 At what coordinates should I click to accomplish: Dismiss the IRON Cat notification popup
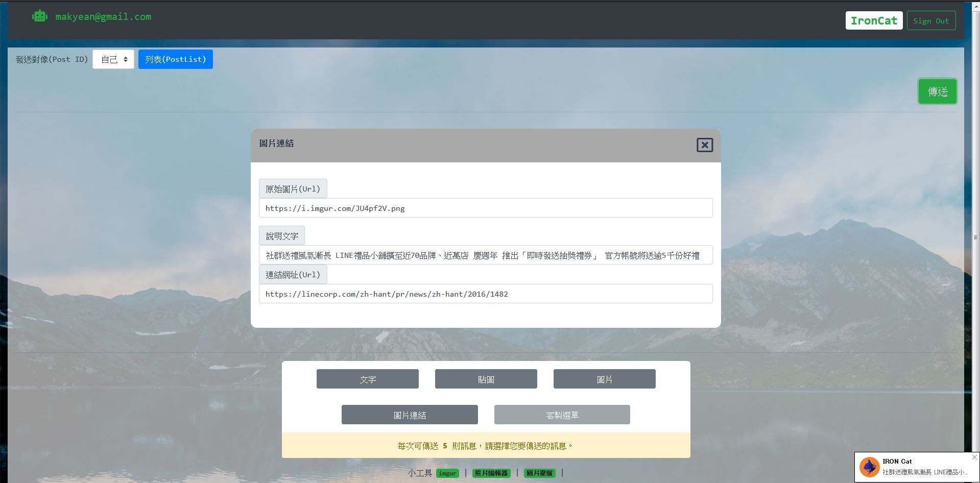(x=974, y=457)
